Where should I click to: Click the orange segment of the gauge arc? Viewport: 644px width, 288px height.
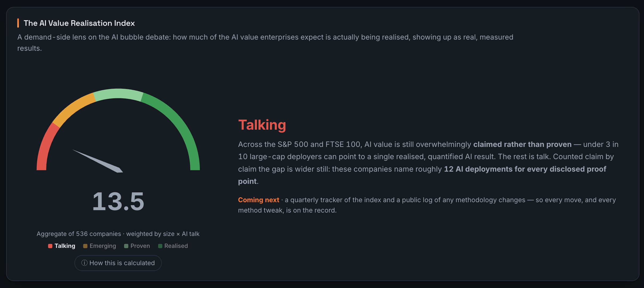72,109
